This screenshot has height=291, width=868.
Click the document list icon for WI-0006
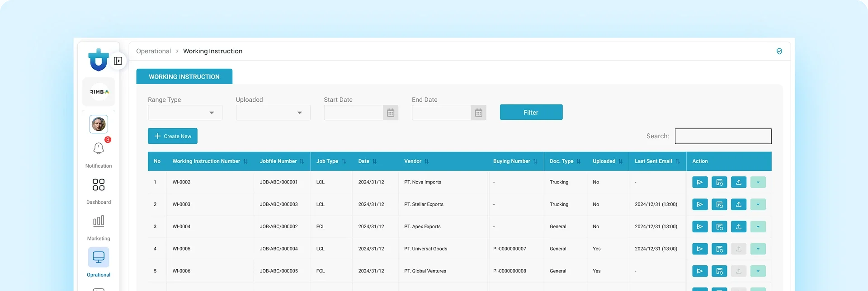pos(719,271)
